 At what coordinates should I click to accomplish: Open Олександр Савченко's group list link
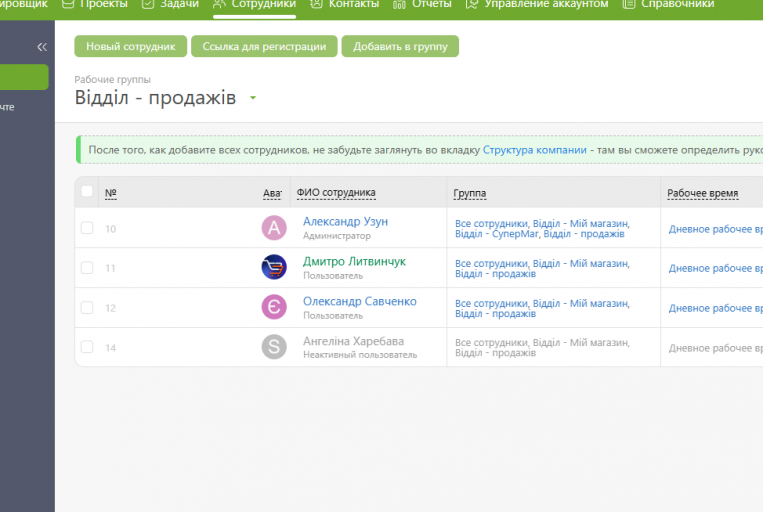coord(542,309)
